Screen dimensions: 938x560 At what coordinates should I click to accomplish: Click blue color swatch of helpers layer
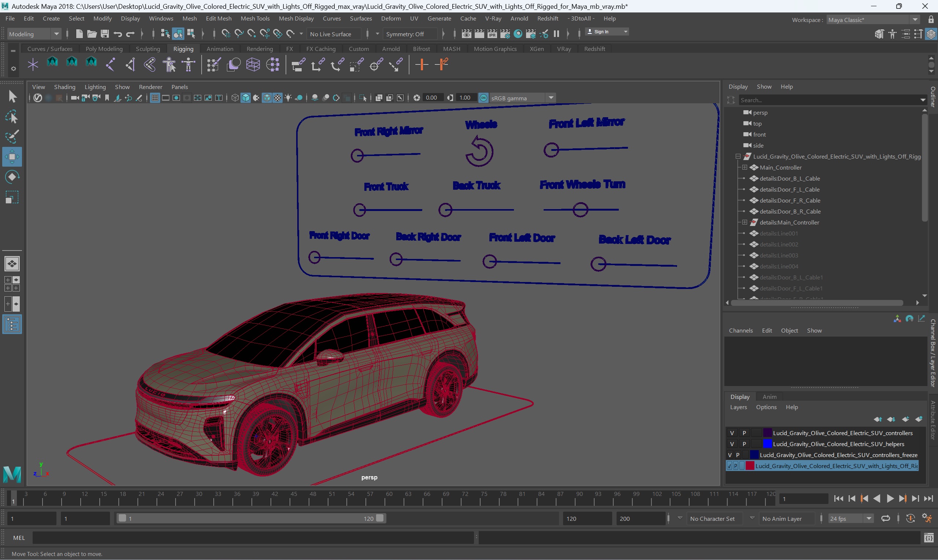tap(767, 444)
